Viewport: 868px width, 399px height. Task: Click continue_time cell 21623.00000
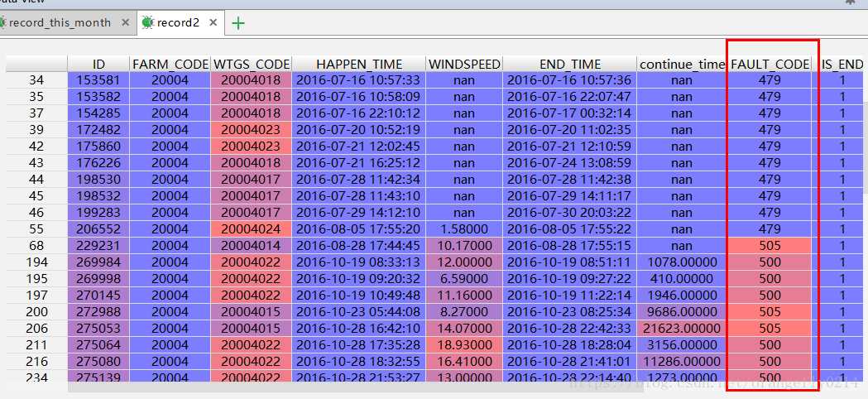[682, 328]
